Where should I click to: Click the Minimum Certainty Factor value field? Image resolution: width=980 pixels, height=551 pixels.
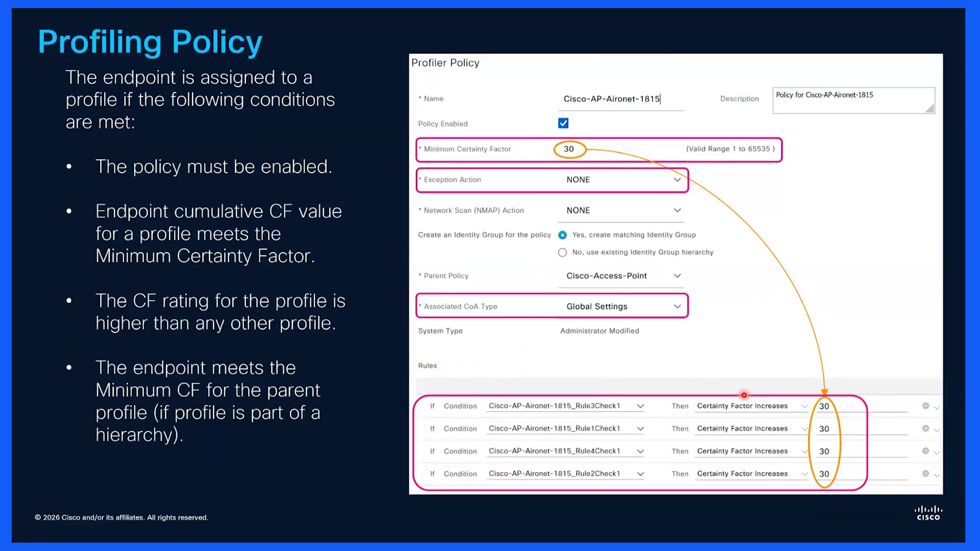point(569,149)
